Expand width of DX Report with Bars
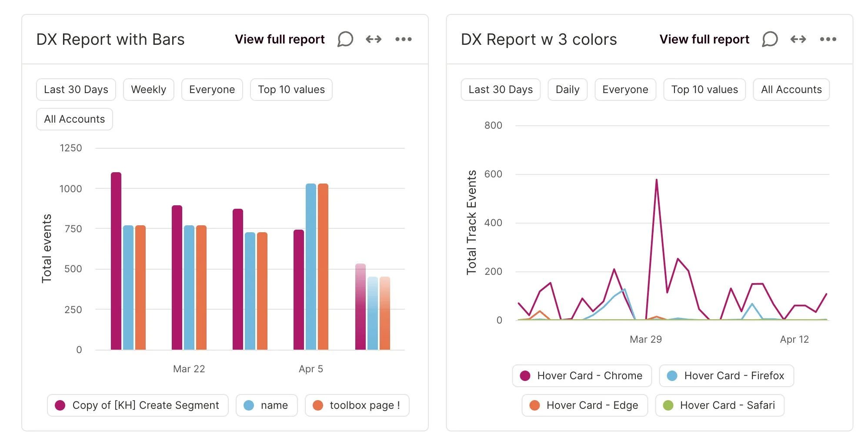Viewport: 868px width, 441px height. (x=374, y=39)
